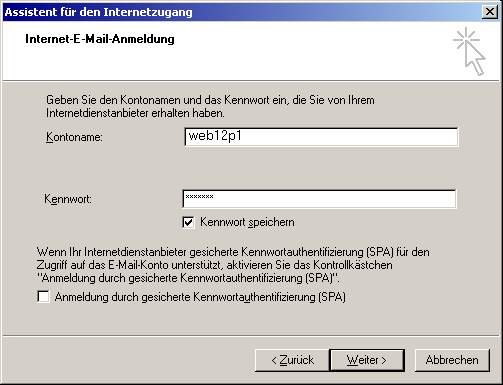Click the SPA explanation paragraph text
503x385 pixels.
233,265
